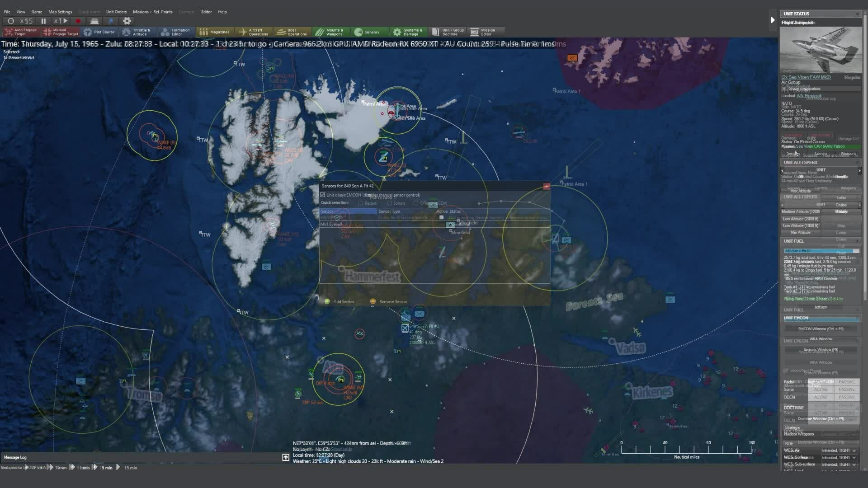The height and width of the screenshot is (488, 868).
Task: Click Manual Engage Target
Action: tap(61, 32)
